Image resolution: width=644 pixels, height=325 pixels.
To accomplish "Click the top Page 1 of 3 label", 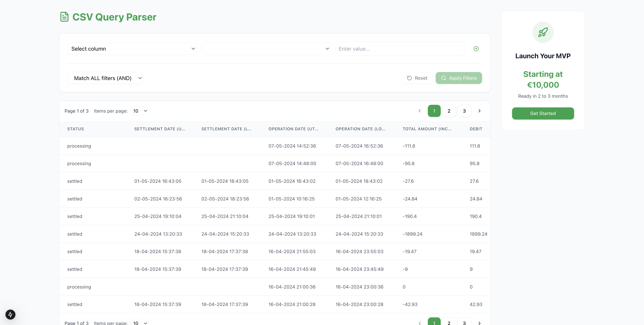I will 77,111.
